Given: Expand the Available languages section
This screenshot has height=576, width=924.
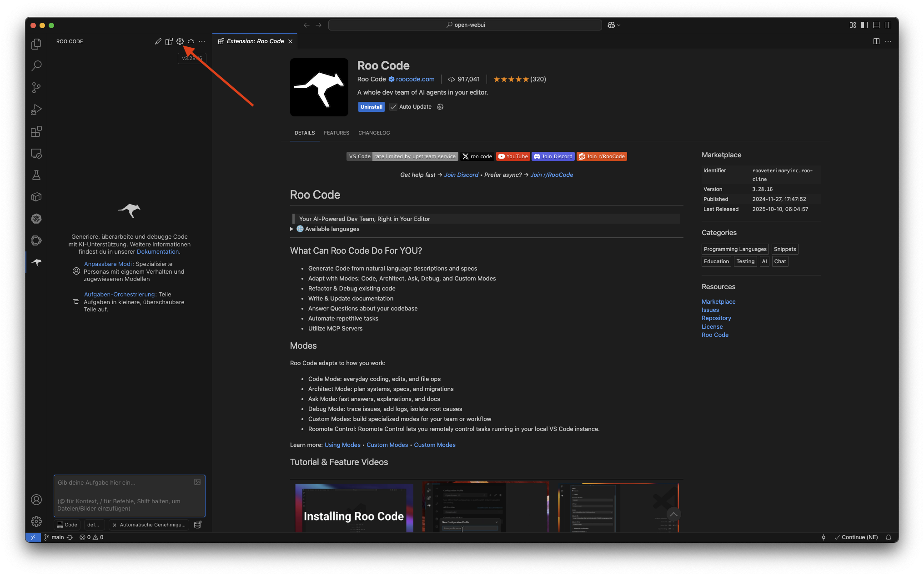Looking at the screenshot, I should (x=325, y=229).
